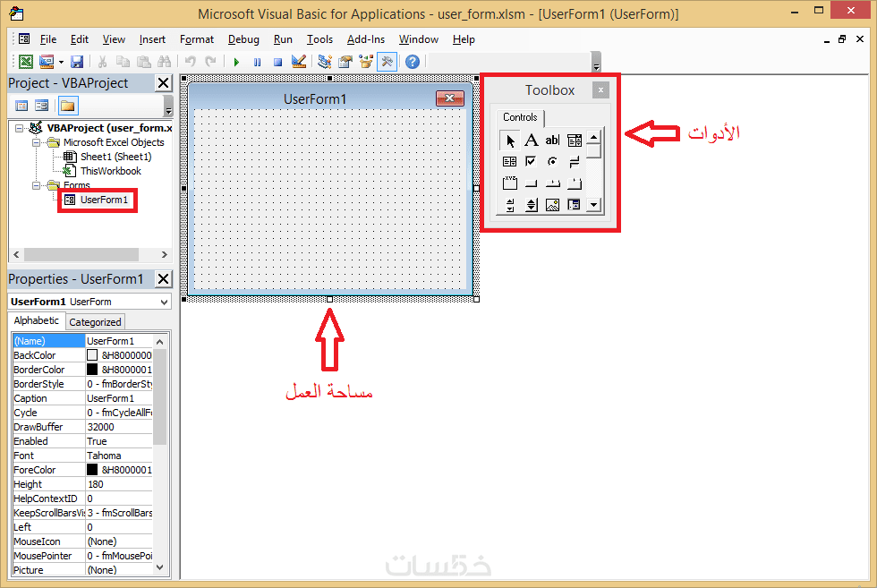This screenshot has width=877, height=588.
Task: Save the project with the floppy disk icon
Action: (77, 62)
